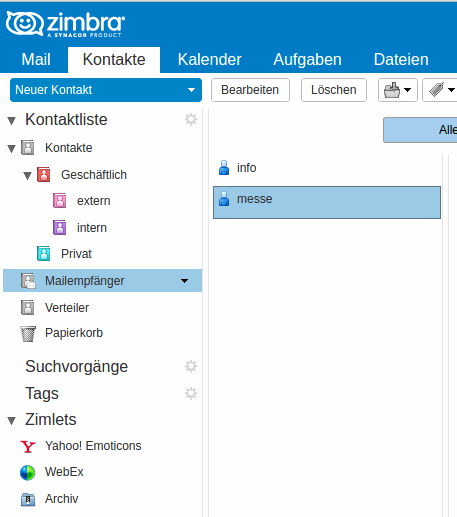Click the Löschen button
Screen dimensions: 457x517
pyautogui.click(x=334, y=90)
